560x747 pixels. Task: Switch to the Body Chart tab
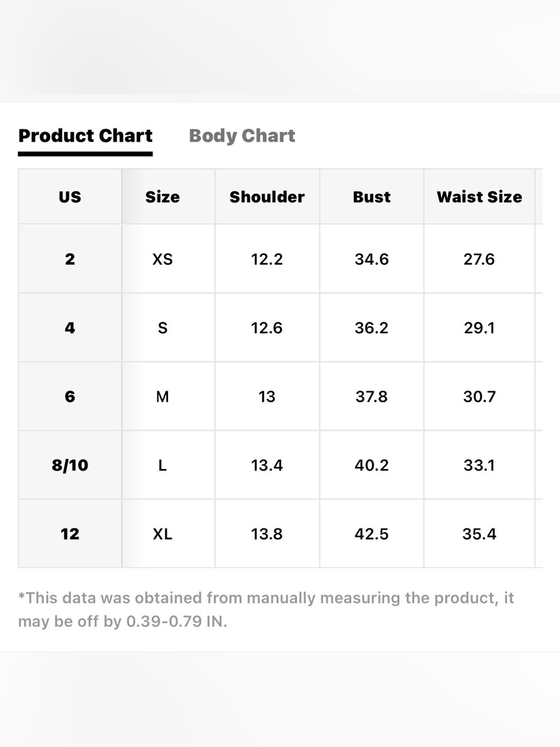point(242,136)
